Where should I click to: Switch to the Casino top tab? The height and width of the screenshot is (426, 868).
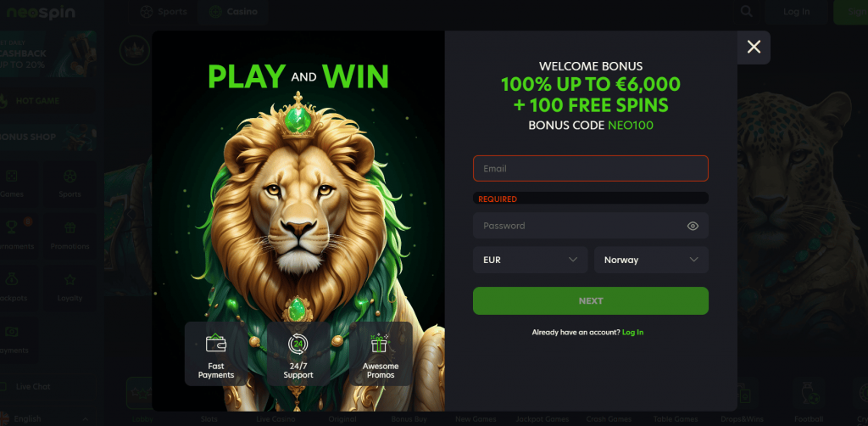(233, 12)
